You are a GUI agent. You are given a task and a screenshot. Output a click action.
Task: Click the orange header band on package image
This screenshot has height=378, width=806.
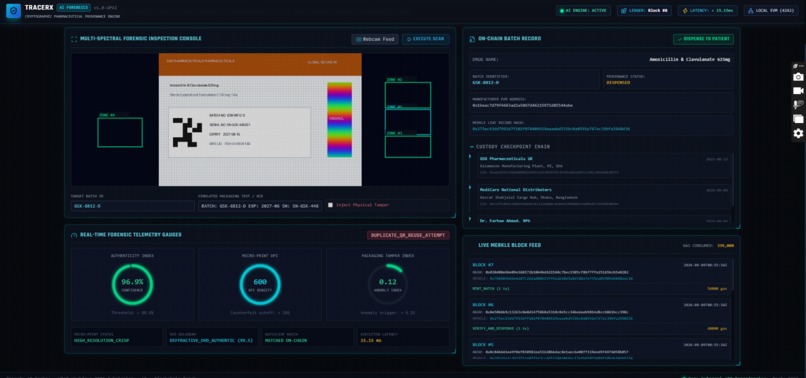click(260, 64)
